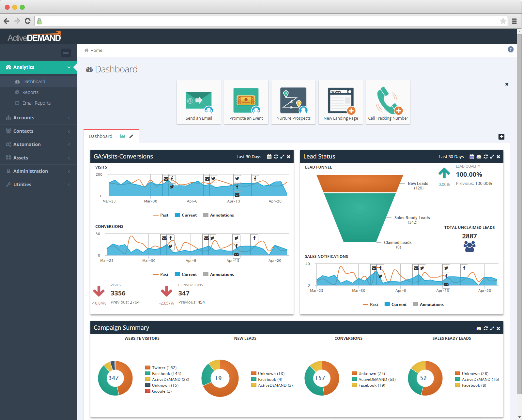This screenshot has width=522, height=420.
Task: Create a New Landing Page
Action: coord(341,102)
